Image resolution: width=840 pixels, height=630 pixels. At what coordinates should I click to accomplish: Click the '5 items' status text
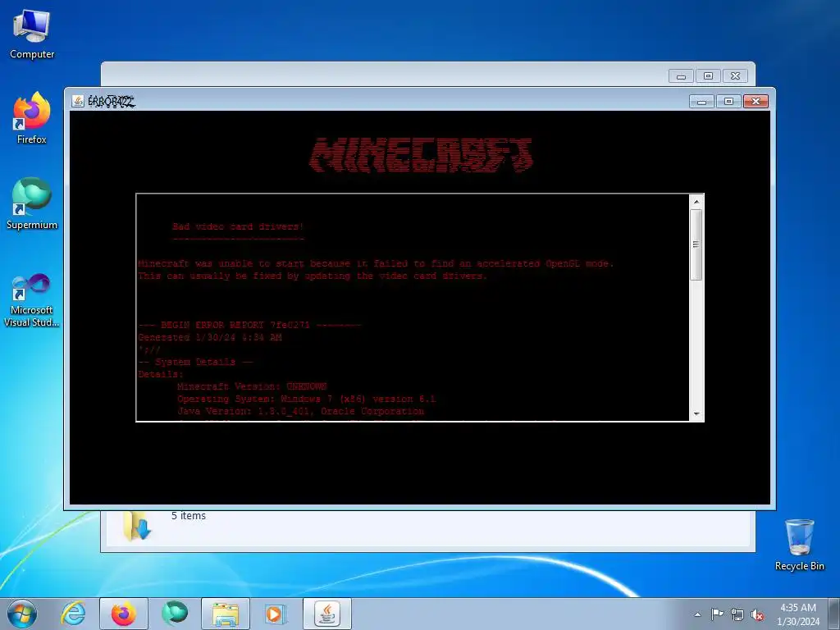click(x=189, y=515)
